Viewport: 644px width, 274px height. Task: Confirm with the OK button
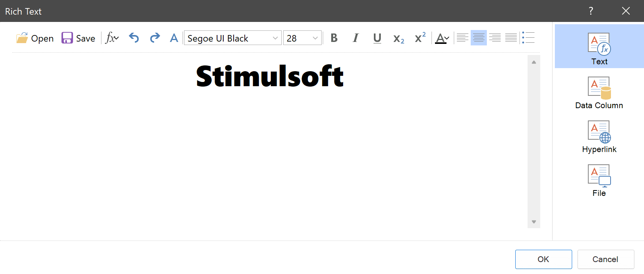544,259
